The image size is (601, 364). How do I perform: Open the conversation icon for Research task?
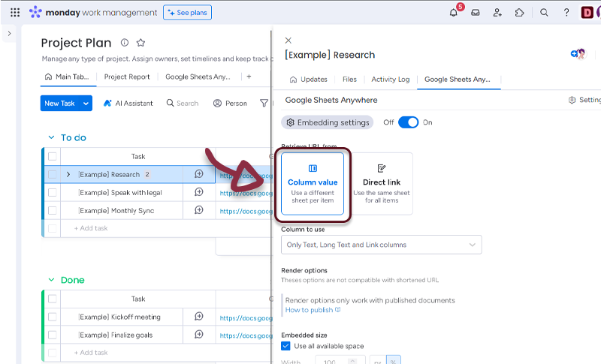point(199,174)
